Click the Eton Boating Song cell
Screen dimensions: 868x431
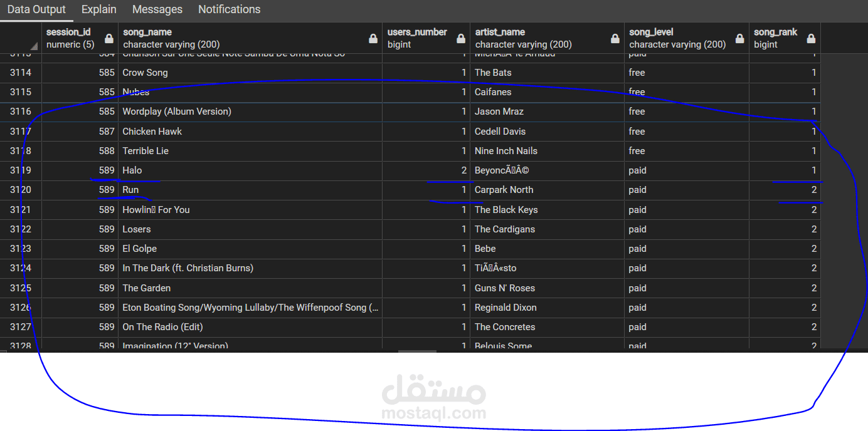[250, 308]
